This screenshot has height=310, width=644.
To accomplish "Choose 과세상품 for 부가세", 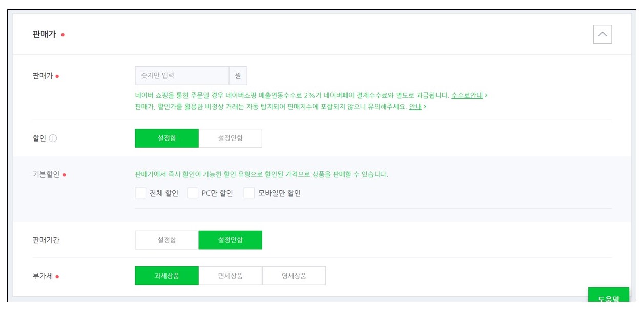I will click(167, 276).
